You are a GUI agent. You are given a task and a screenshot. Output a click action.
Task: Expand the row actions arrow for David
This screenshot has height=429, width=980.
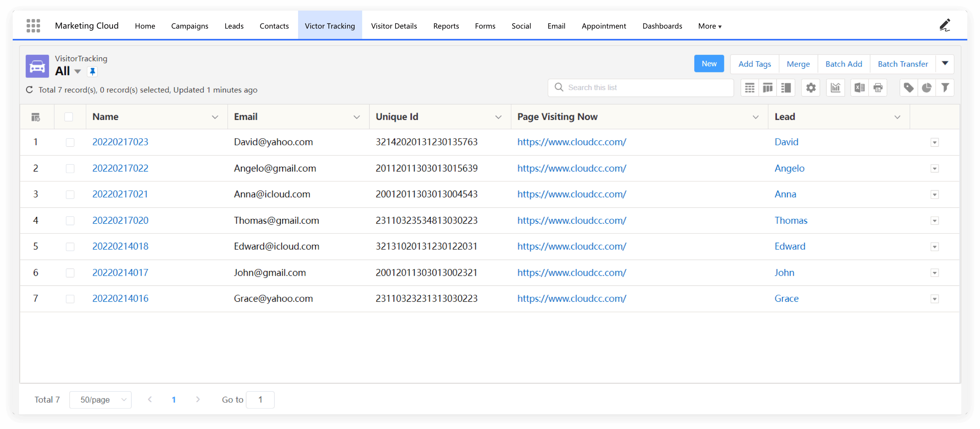(934, 142)
